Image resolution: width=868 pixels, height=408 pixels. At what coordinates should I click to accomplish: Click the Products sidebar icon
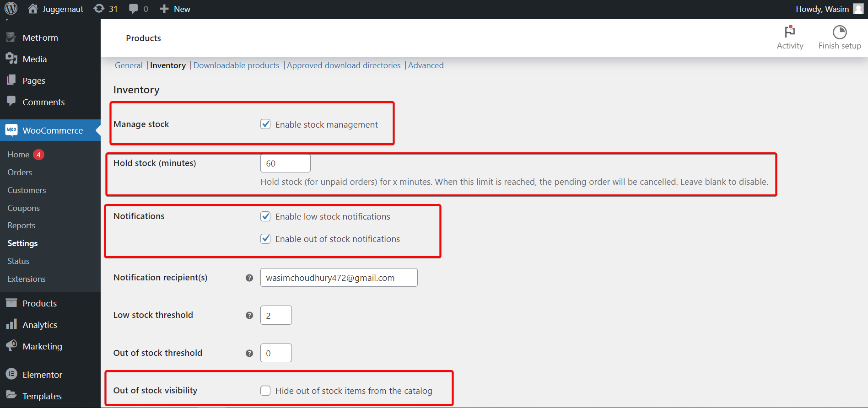coord(11,303)
